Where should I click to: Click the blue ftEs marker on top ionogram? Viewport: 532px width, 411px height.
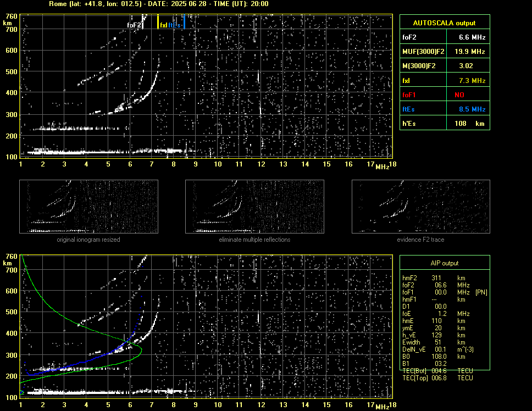point(184,21)
